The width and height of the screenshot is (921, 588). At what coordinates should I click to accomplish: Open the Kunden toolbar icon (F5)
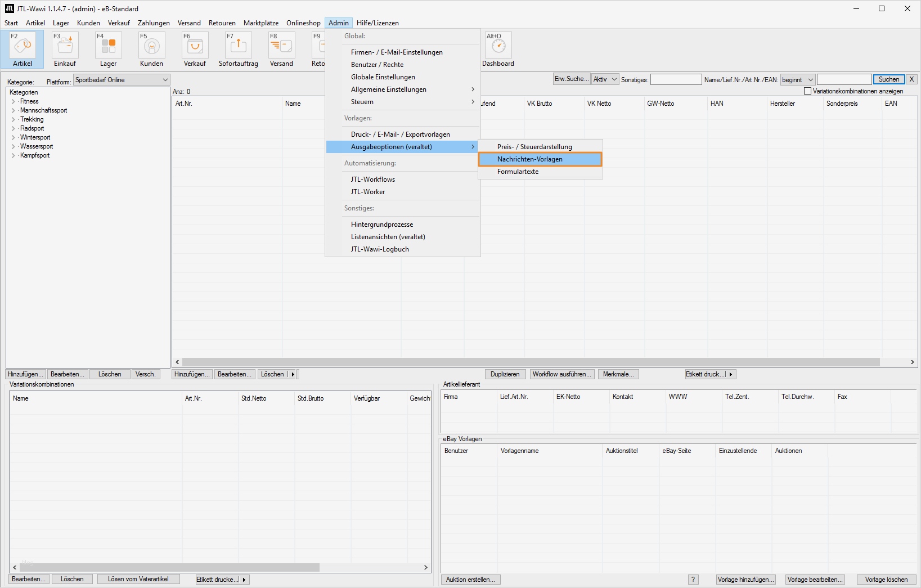coord(152,50)
